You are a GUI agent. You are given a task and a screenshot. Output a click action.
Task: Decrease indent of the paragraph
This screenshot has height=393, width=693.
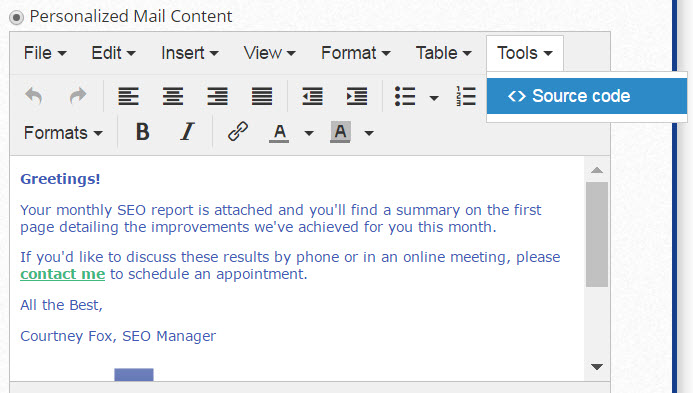coord(312,96)
